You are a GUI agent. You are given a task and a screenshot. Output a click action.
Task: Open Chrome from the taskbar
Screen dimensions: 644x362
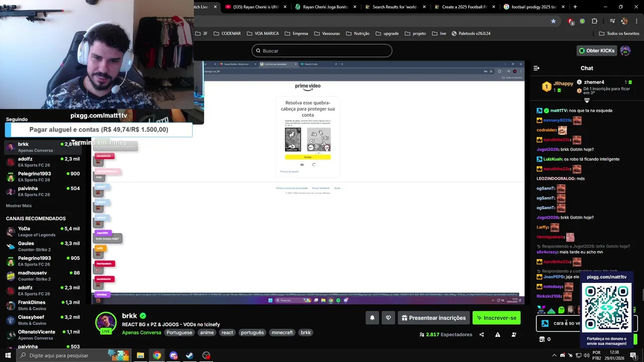(157, 355)
